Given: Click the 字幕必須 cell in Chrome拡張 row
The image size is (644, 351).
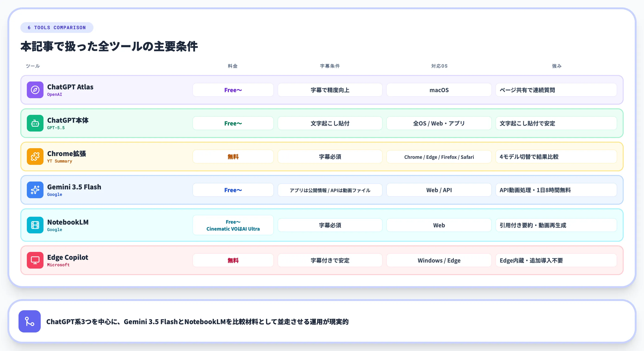Looking at the screenshot, I should point(330,157).
